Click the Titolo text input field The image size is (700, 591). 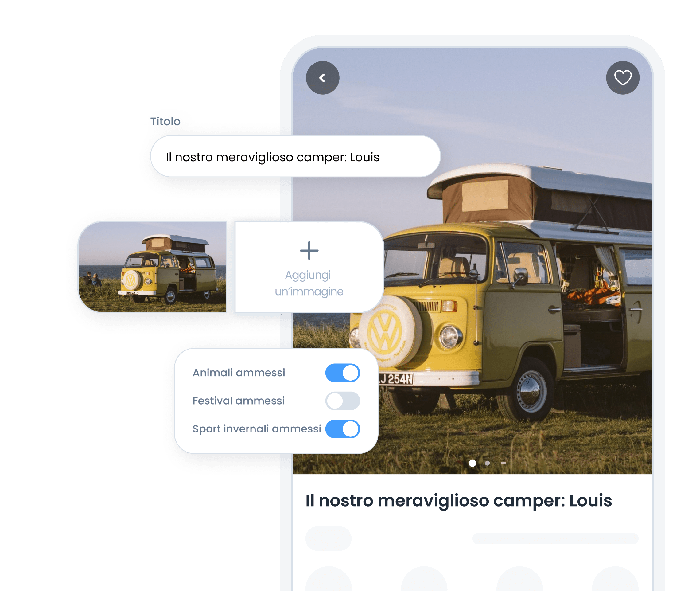tap(295, 156)
